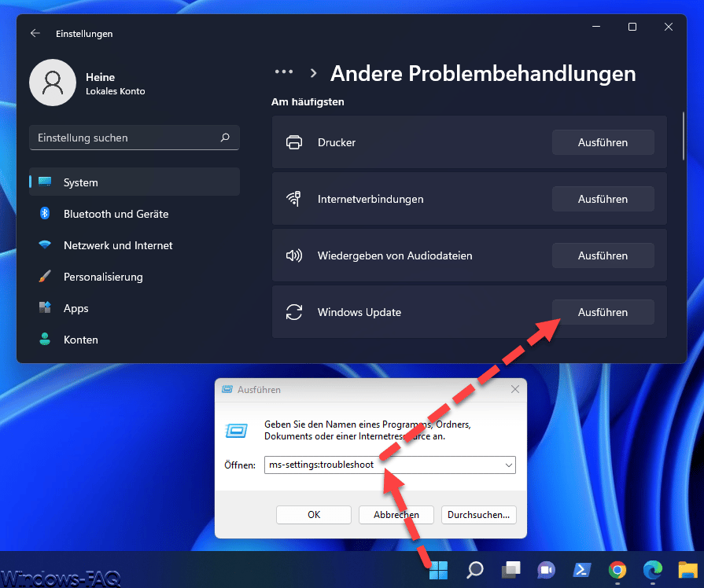This screenshot has width=704, height=588.
Task: Open Teams Chat on taskbar
Action: pos(546,570)
